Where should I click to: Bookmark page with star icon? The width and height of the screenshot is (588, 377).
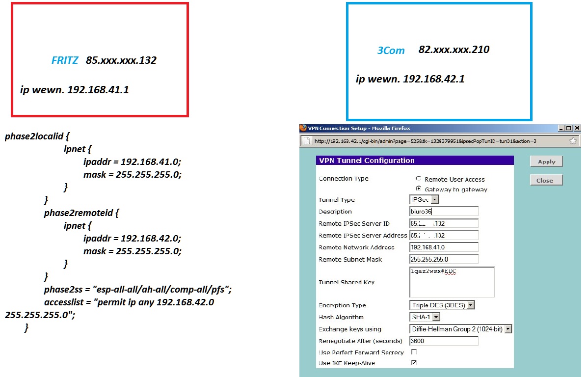(x=573, y=141)
